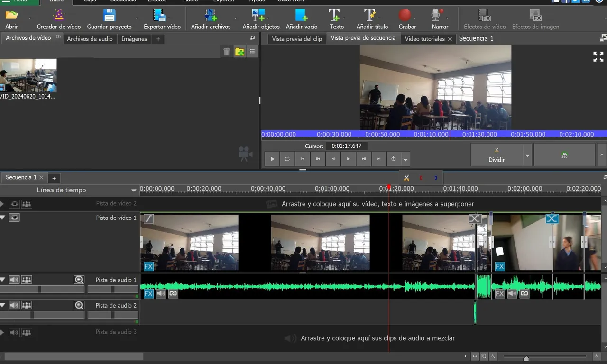Open playback speed dropdown arrow
The height and width of the screenshot is (364, 607).
405,160
